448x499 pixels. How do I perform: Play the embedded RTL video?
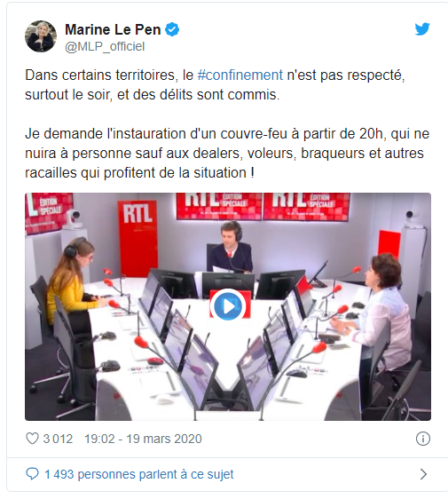(x=228, y=306)
